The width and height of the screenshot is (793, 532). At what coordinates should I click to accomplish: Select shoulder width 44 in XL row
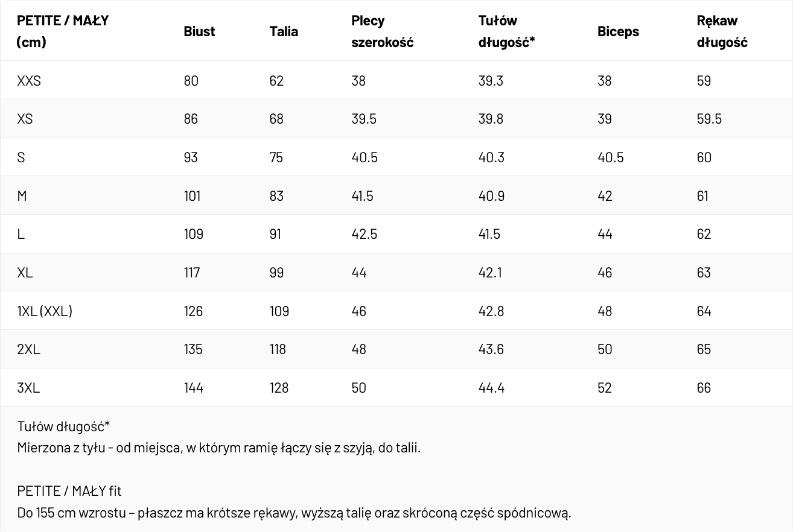point(359,273)
